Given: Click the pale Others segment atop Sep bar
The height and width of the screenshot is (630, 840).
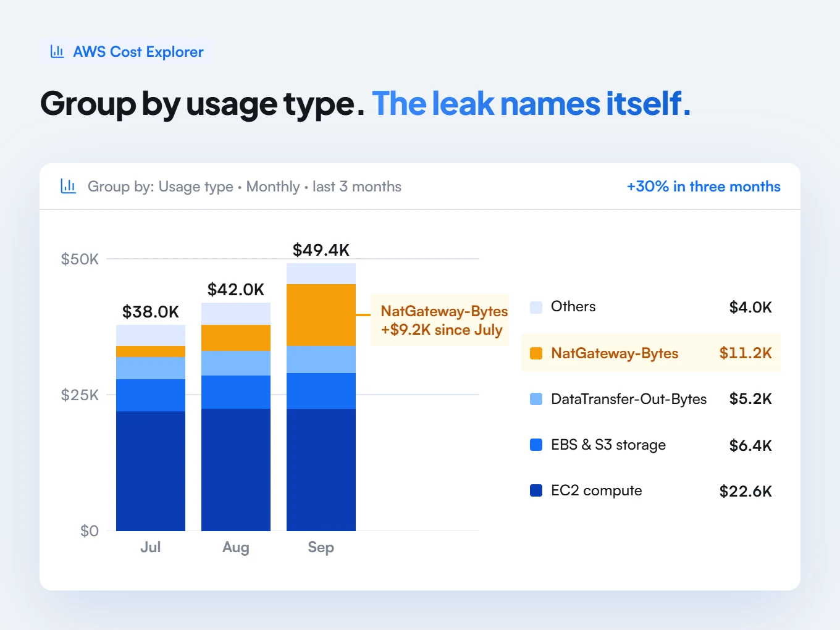Looking at the screenshot, I should [321, 274].
